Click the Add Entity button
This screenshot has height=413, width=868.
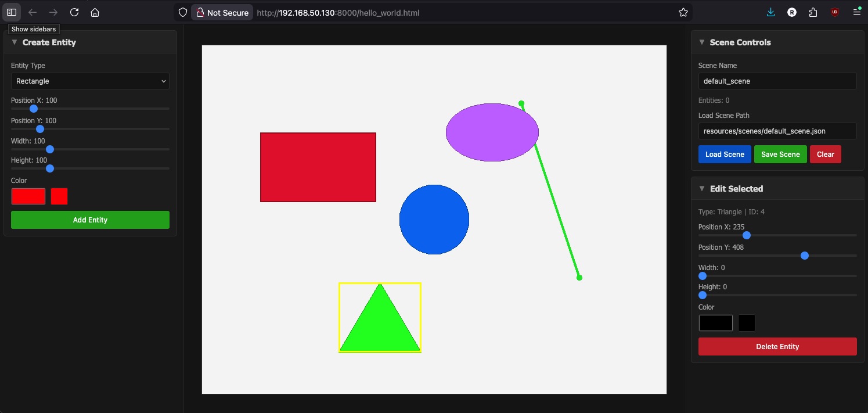[x=90, y=220]
